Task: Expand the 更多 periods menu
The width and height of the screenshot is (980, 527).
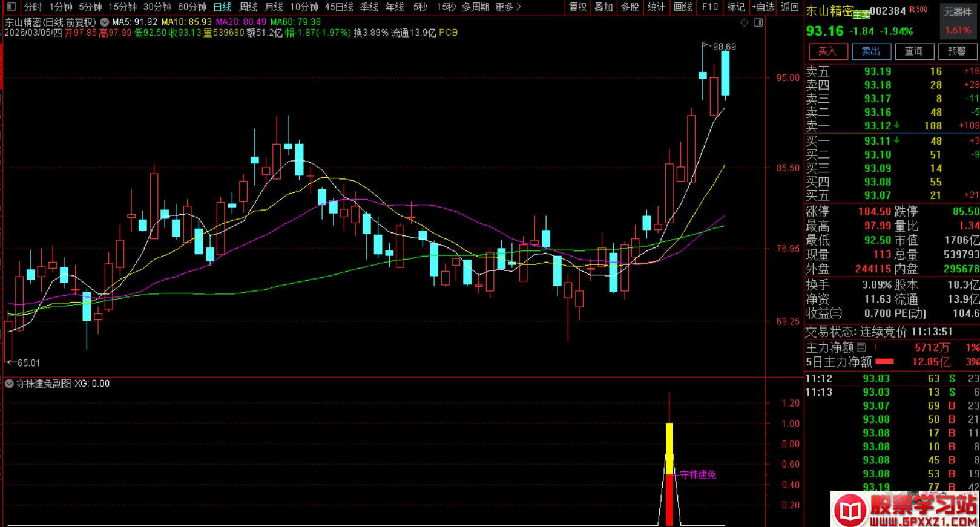Action: (x=508, y=7)
